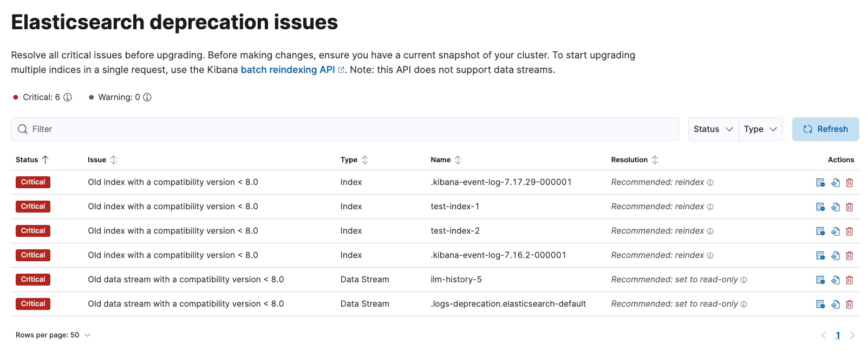Open the Status filter dropdown
Image resolution: width=868 pixels, height=351 pixels.
pyautogui.click(x=713, y=129)
